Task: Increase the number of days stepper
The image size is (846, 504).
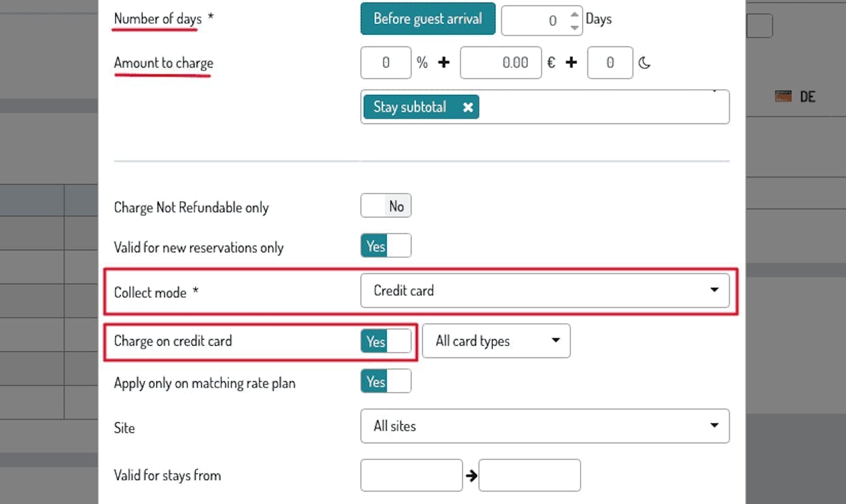Action: 574,14
